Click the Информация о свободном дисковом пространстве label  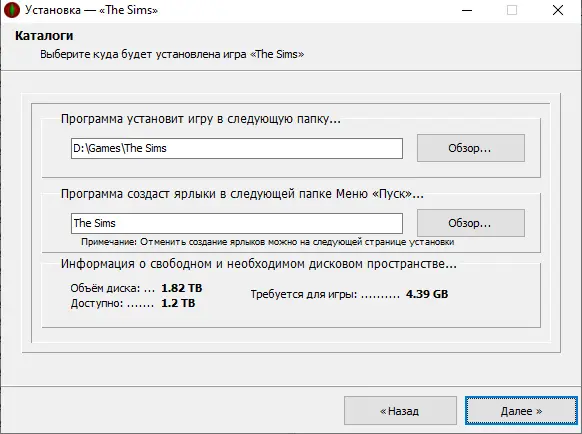(259, 264)
